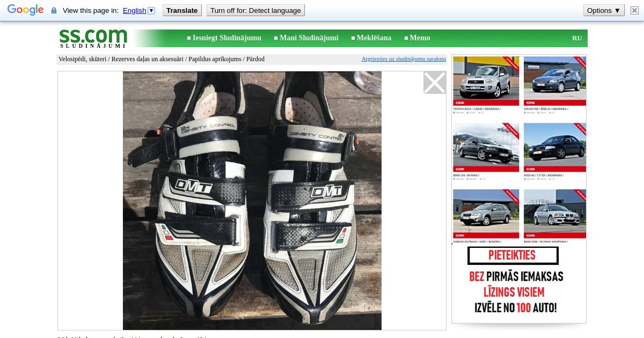Screen dimensions: 644x338
Task: Open Memo menu item
Action: [420, 38]
